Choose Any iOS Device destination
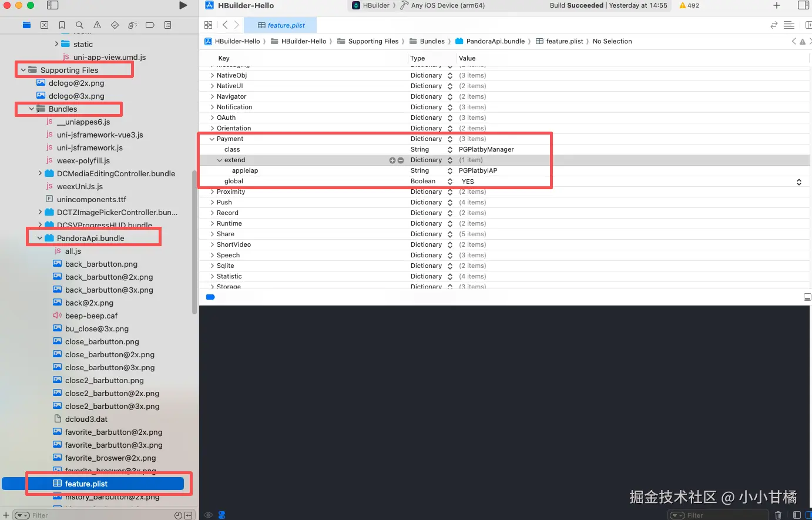The width and height of the screenshot is (812, 520). (x=442, y=5)
